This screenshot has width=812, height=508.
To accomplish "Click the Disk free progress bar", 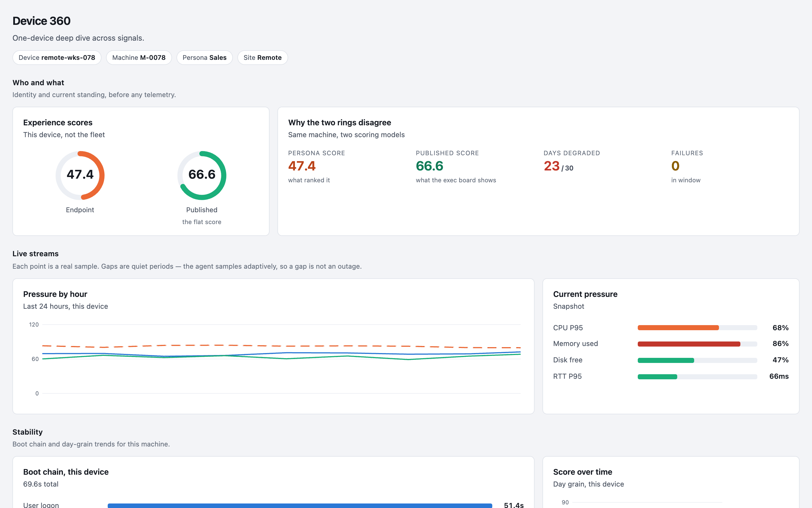I will coord(697,360).
